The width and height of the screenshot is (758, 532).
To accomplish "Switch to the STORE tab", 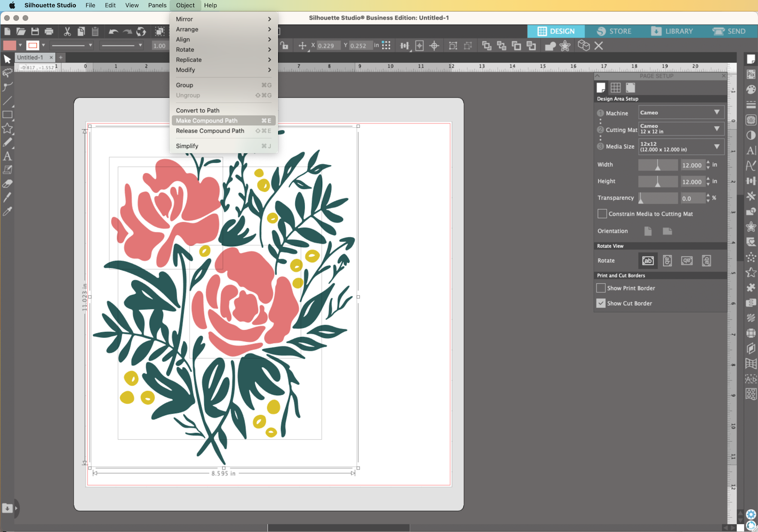I will (614, 31).
